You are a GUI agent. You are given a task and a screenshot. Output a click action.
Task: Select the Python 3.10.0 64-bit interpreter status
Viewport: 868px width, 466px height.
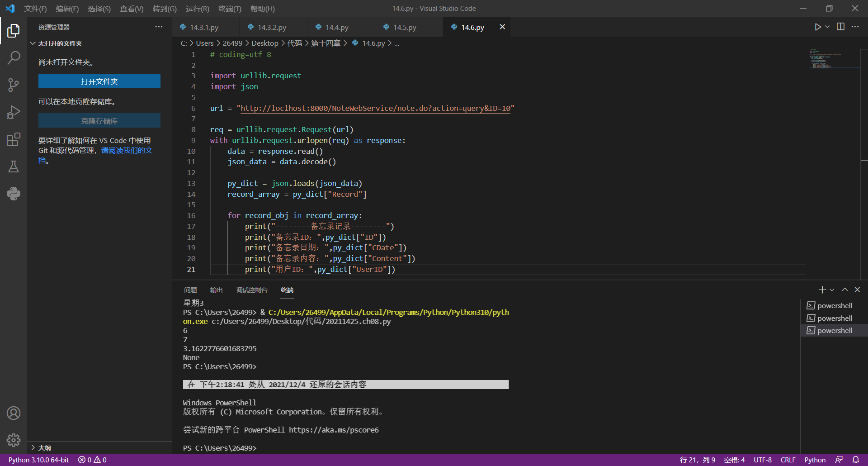click(x=38, y=460)
